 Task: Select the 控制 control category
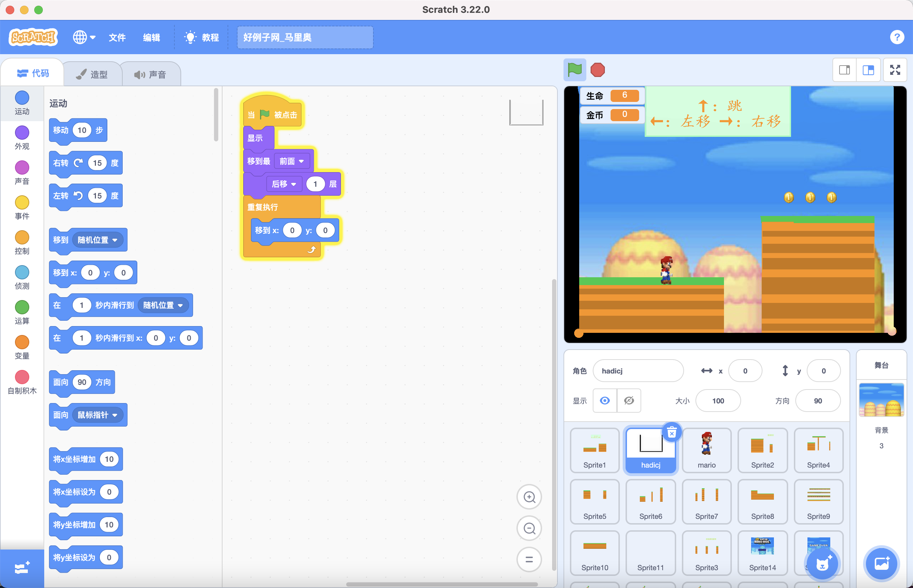tap(22, 242)
